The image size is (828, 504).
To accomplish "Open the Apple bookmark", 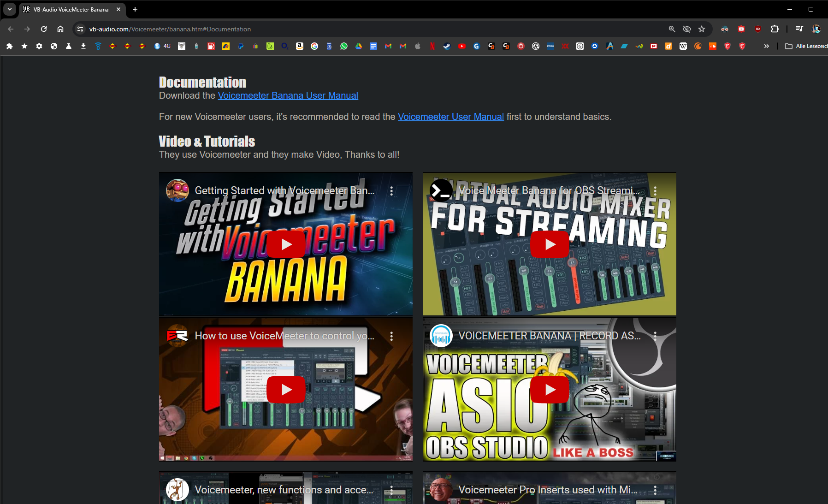I will click(418, 46).
